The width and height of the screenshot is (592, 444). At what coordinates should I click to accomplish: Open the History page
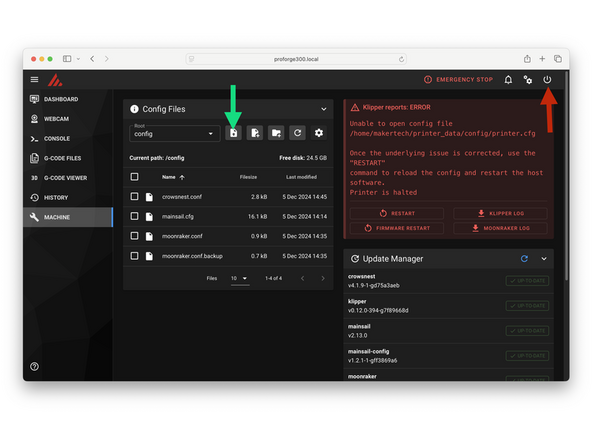point(68,197)
